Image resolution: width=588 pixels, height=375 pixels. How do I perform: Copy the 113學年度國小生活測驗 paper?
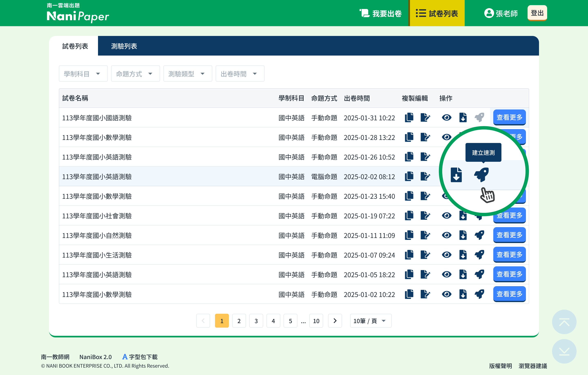pos(409,255)
